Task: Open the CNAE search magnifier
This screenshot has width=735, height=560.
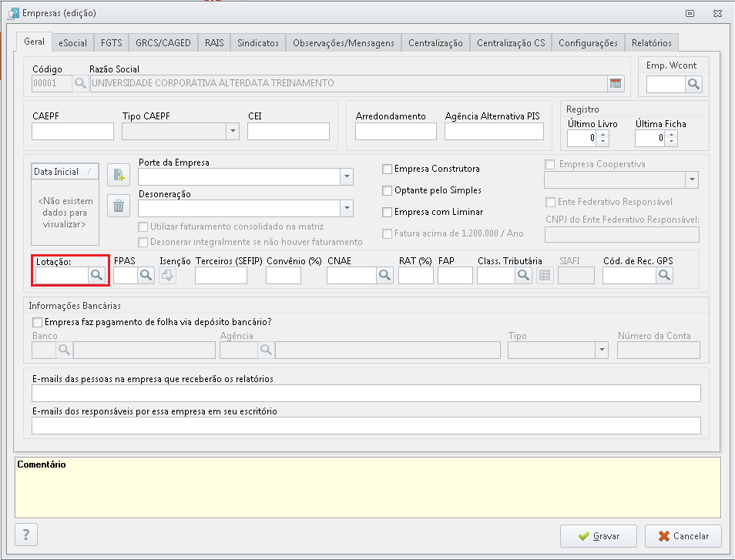Action: coord(384,275)
